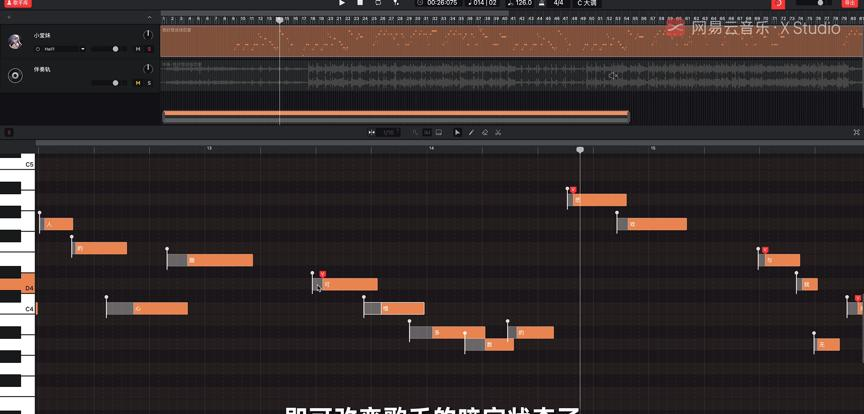Adjust the master volume slider at top right

click(x=813, y=3)
